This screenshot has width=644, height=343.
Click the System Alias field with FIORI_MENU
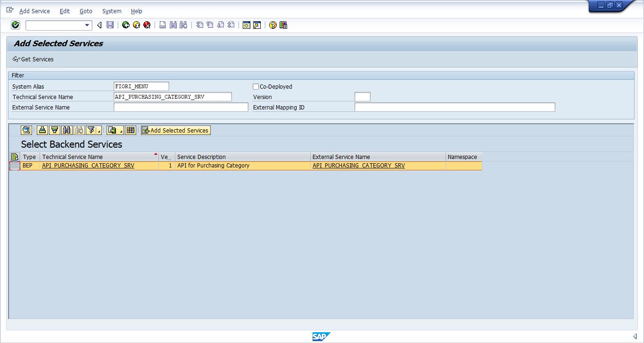(141, 86)
